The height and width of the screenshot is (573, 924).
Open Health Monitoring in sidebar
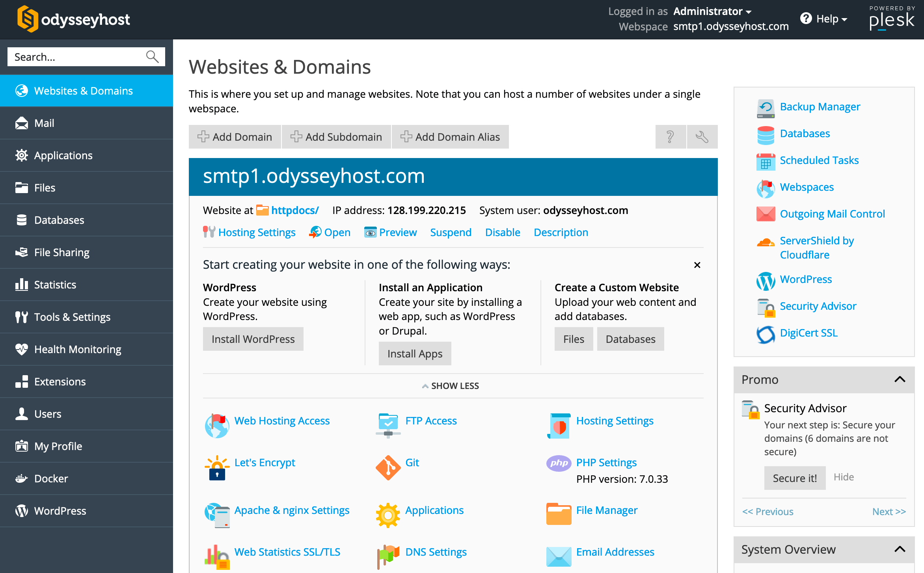click(x=86, y=349)
